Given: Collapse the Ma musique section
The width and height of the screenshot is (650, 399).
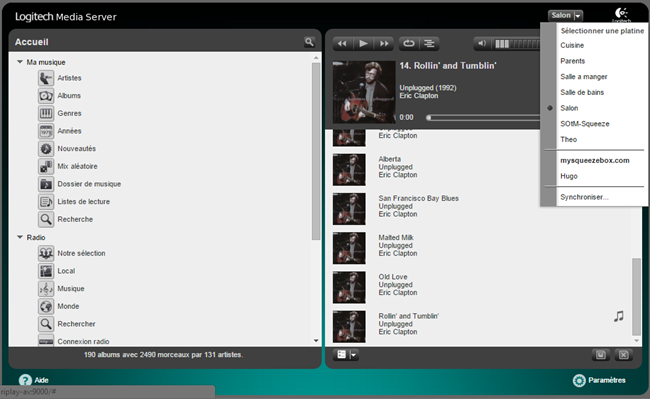Looking at the screenshot, I should (x=20, y=62).
